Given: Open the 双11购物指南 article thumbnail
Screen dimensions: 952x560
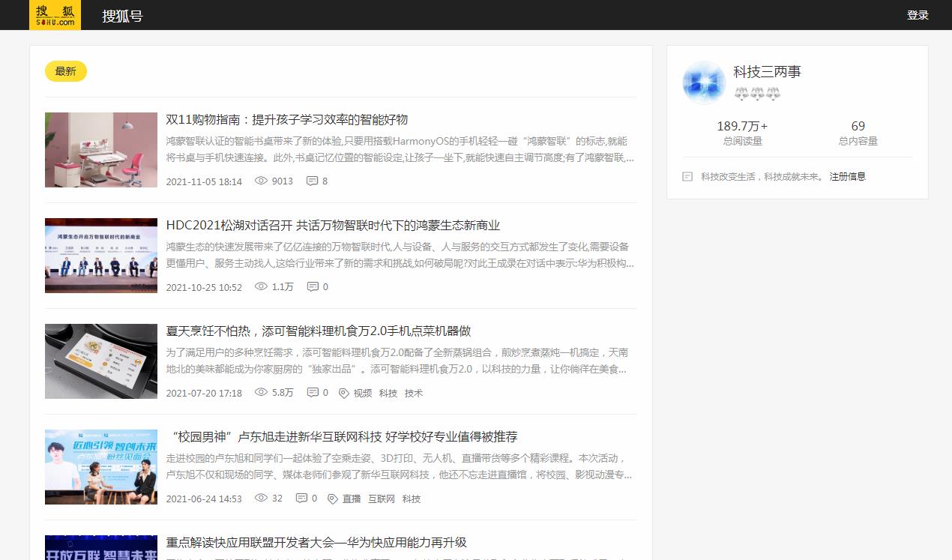Looking at the screenshot, I should pos(101,150).
